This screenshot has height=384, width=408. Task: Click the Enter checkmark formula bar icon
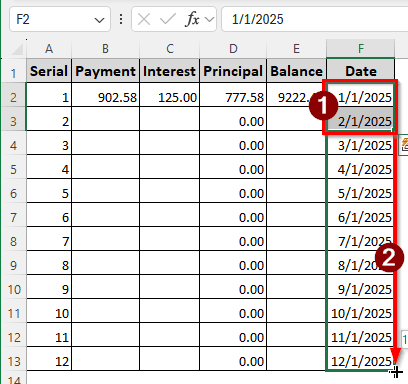pyautogui.click(x=167, y=20)
